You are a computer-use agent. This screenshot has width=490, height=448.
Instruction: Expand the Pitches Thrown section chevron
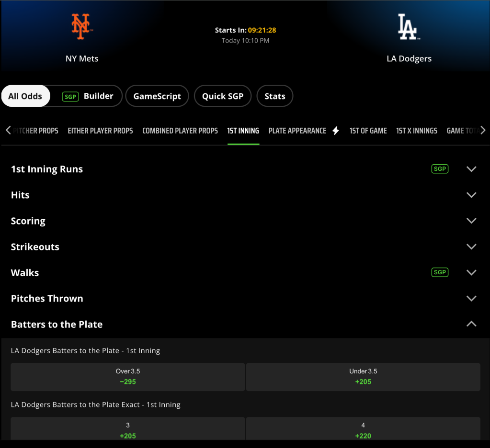(x=471, y=299)
